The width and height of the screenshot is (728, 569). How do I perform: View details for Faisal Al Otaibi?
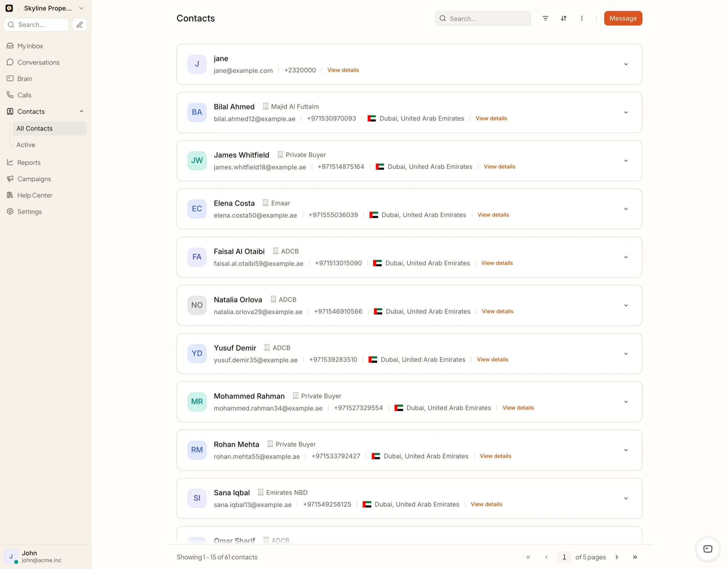click(x=497, y=263)
